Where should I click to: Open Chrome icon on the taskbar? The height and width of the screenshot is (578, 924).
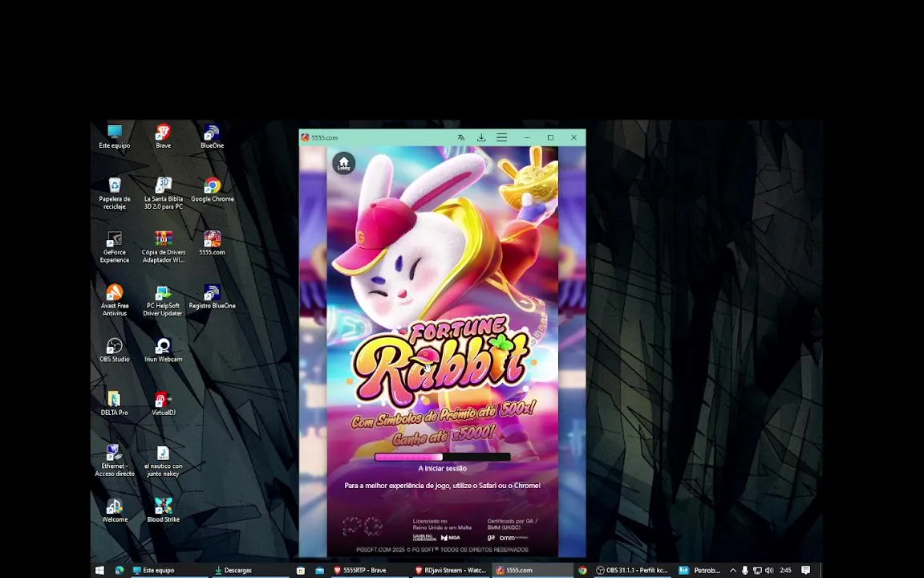click(x=582, y=570)
